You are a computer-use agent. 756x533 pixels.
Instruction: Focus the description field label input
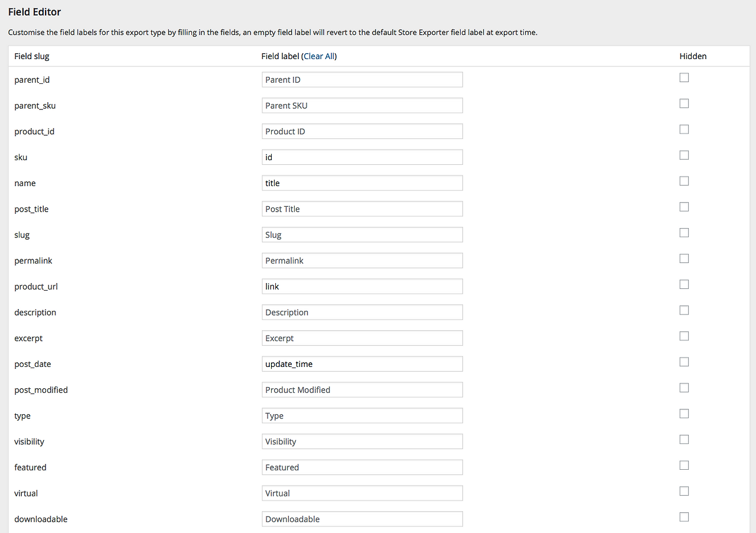pos(362,313)
